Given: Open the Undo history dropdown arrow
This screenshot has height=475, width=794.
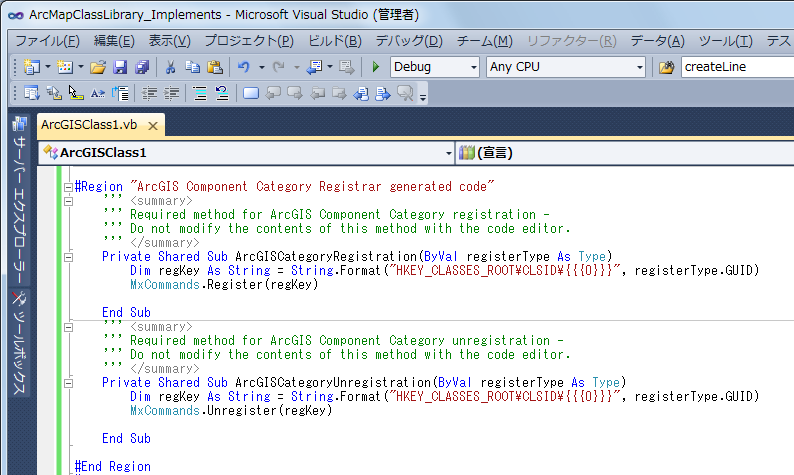Looking at the screenshot, I should 261,67.
